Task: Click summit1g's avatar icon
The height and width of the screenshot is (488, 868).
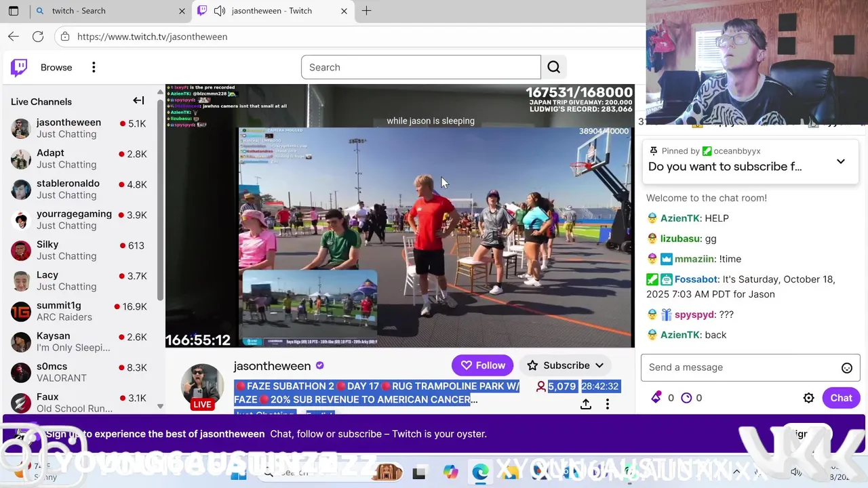Action: point(21,312)
